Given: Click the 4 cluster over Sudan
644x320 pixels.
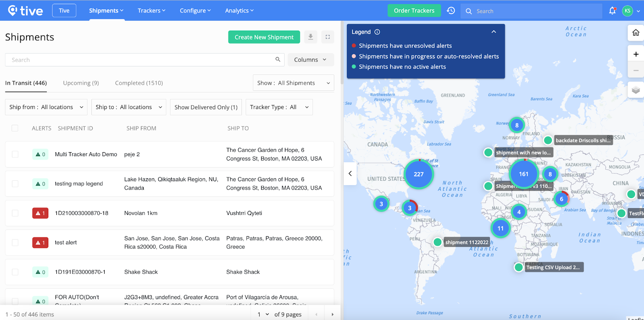Looking at the screenshot, I should (519, 212).
